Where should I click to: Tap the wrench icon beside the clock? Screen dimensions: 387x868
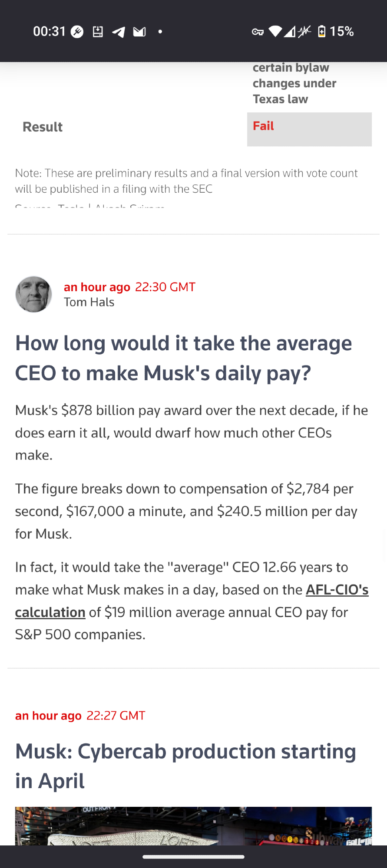point(77,32)
